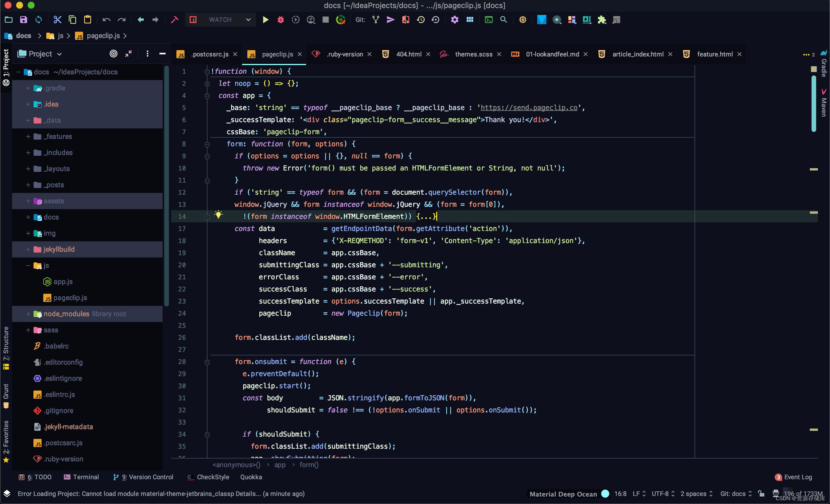
Task: Navigate forward with the right arrow
Action: pos(155,20)
